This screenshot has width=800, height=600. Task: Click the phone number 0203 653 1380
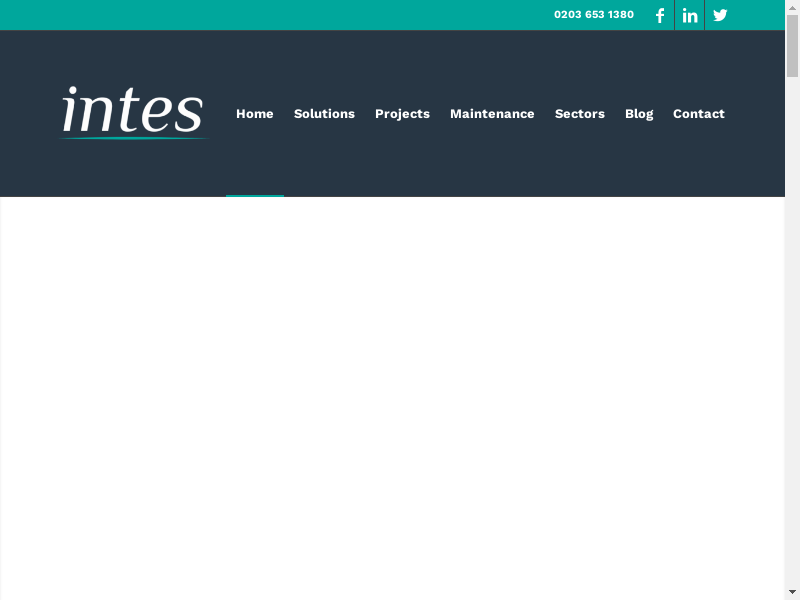coord(594,15)
